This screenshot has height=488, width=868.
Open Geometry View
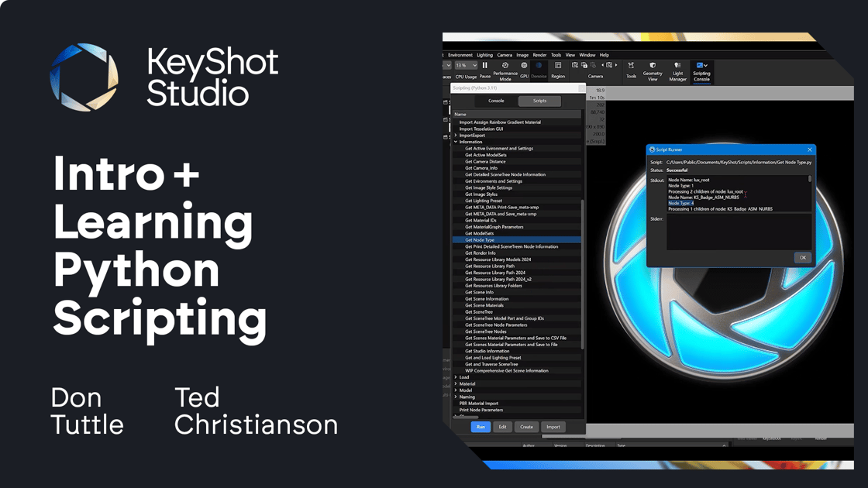653,71
